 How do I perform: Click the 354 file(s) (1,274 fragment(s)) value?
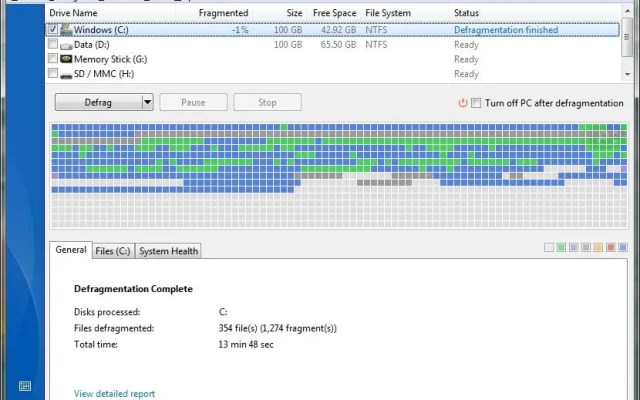[278, 328]
